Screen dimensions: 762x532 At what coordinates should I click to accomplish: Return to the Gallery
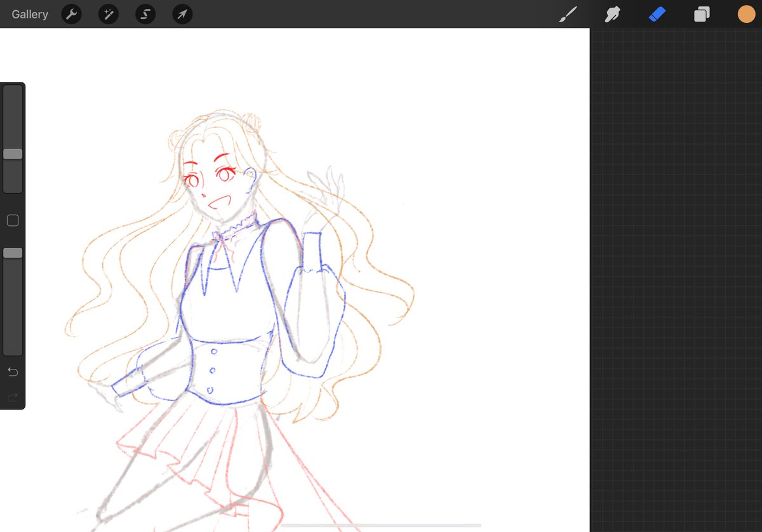[x=30, y=14]
